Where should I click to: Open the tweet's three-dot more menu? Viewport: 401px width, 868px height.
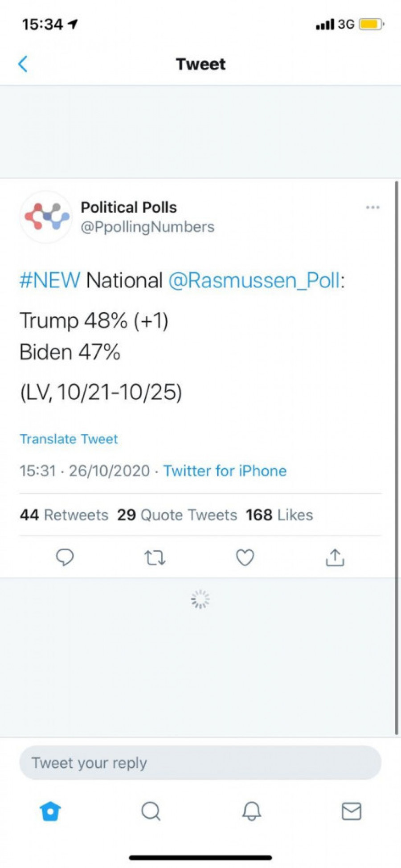click(x=372, y=207)
